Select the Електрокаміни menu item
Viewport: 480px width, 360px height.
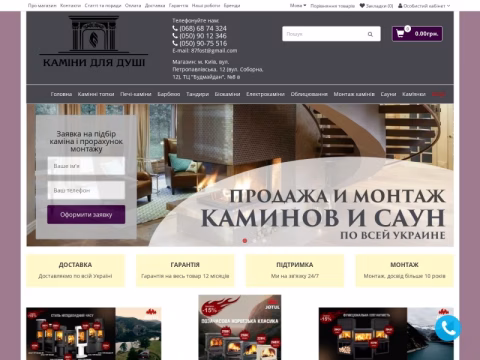click(x=265, y=94)
